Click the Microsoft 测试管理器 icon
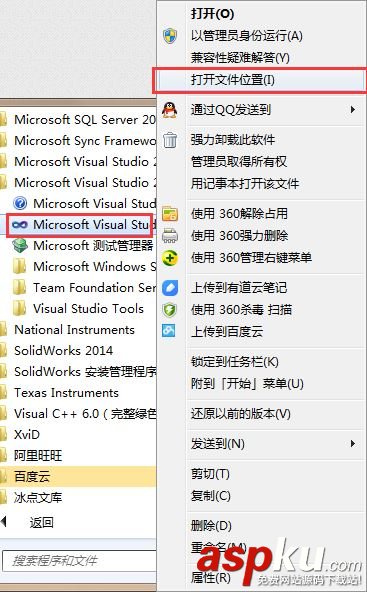Viewport: 367px width, 592px height. pos(20,246)
